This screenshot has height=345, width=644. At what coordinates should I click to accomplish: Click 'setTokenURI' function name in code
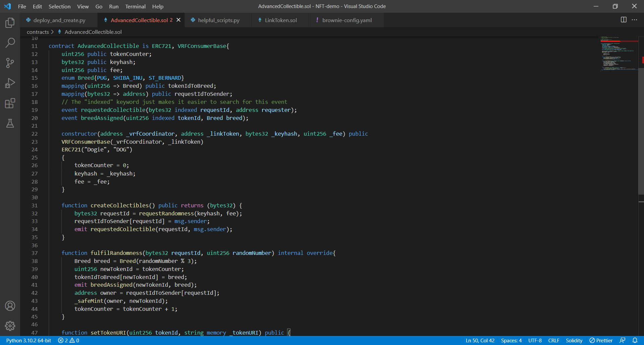108,333
